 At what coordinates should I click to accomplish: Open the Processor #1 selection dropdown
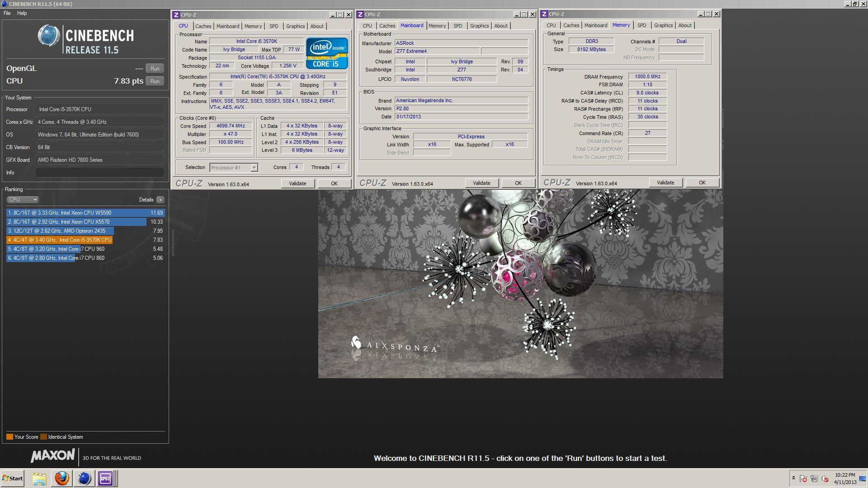click(234, 168)
